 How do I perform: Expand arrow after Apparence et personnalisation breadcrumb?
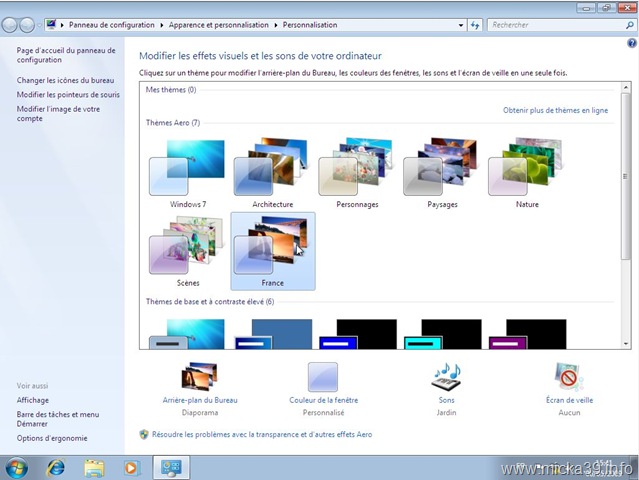pos(275,25)
